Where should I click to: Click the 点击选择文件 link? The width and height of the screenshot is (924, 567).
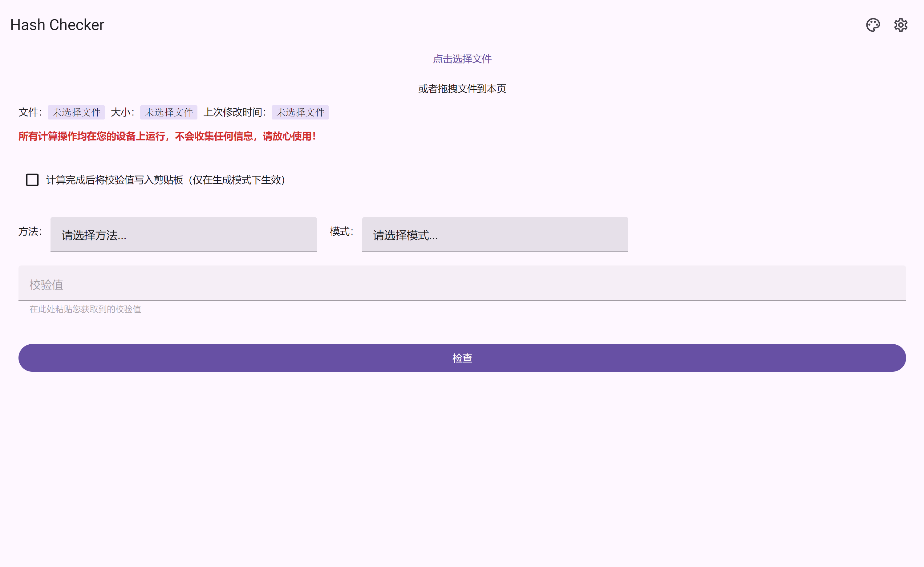[462, 59]
